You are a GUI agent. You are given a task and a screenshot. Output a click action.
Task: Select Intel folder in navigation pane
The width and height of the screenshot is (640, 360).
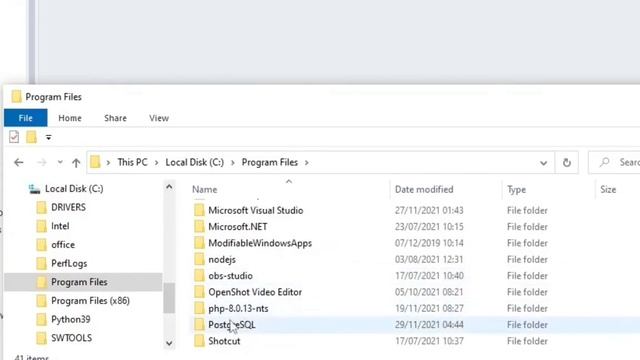pos(60,226)
